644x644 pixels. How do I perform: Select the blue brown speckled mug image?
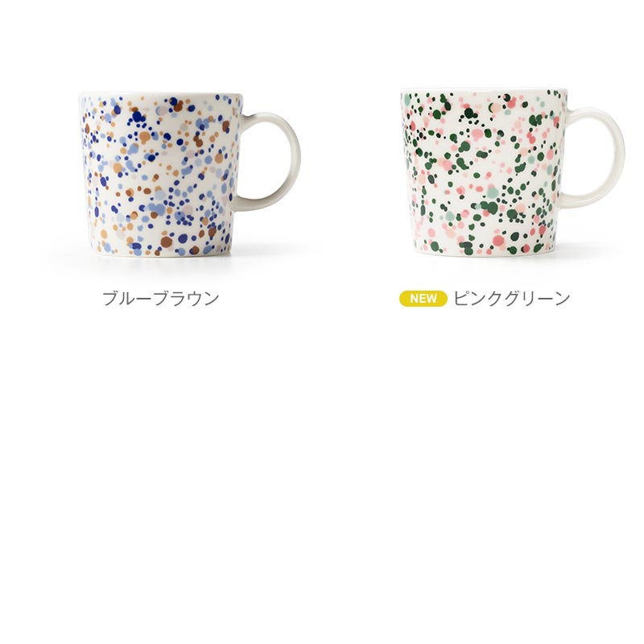pyautogui.click(x=189, y=175)
